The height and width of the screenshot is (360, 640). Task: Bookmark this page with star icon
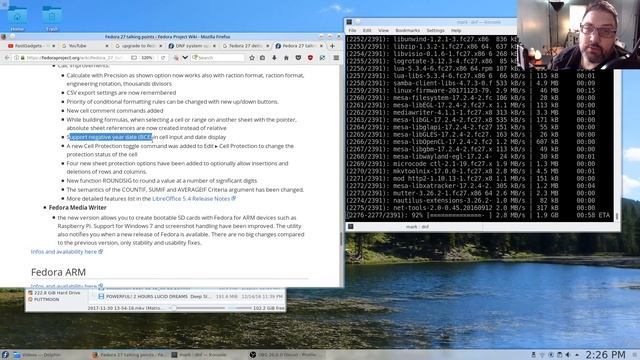coord(252,58)
